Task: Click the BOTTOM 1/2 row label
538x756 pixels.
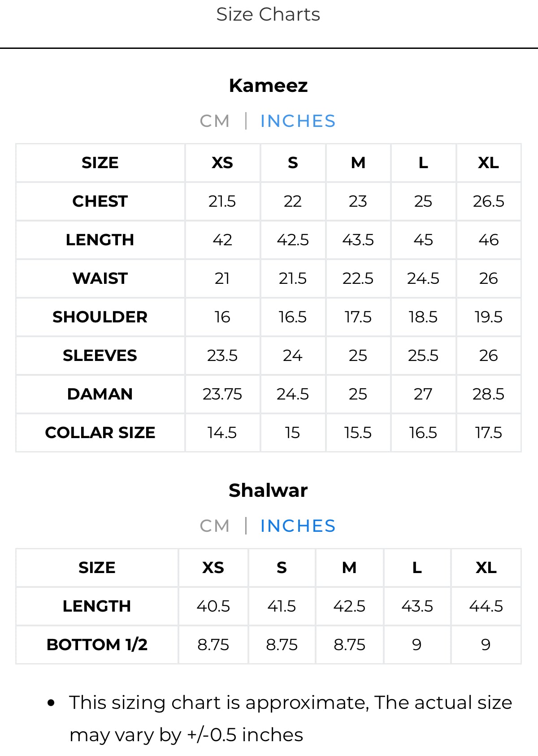Action: [97, 645]
